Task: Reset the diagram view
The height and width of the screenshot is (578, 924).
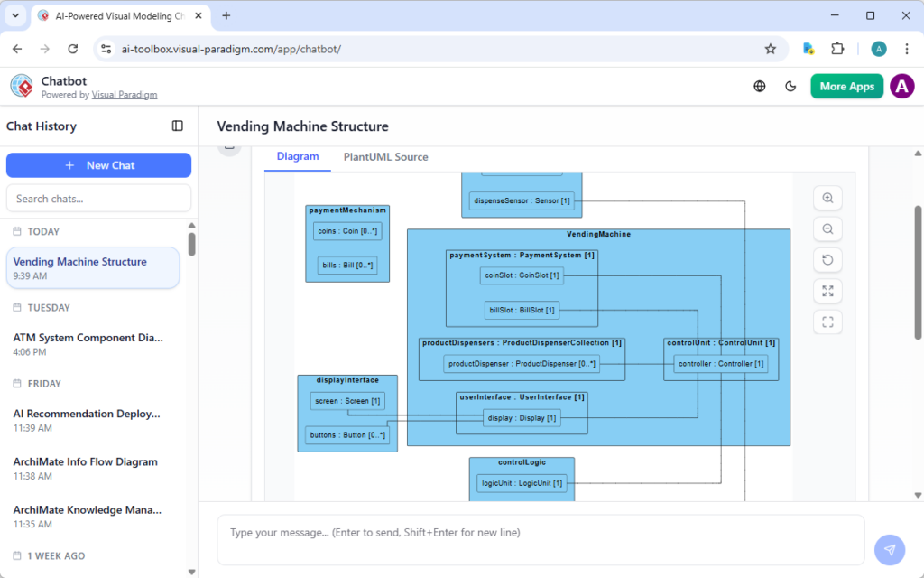Action: [x=827, y=259]
